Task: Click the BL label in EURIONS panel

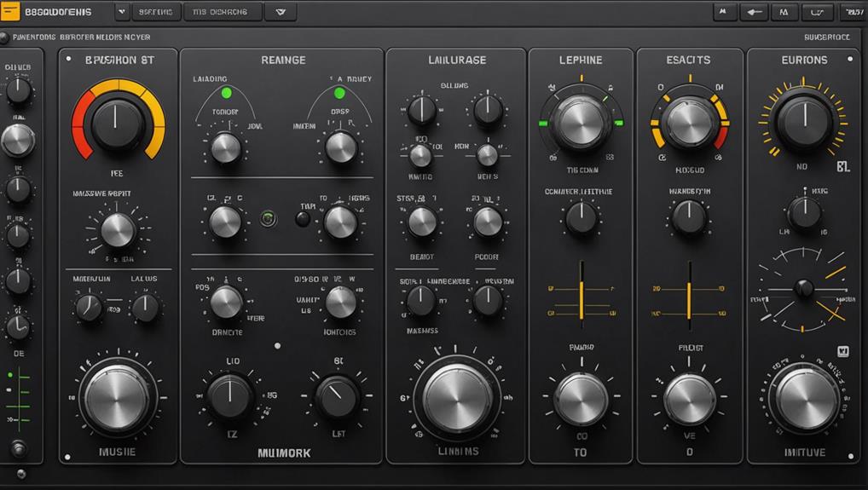Action: tap(842, 166)
